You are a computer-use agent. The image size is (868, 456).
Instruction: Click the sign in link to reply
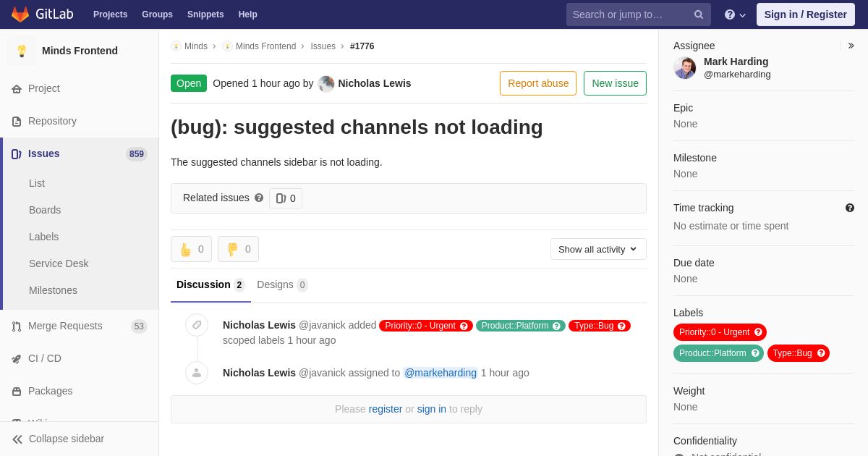click(432, 409)
